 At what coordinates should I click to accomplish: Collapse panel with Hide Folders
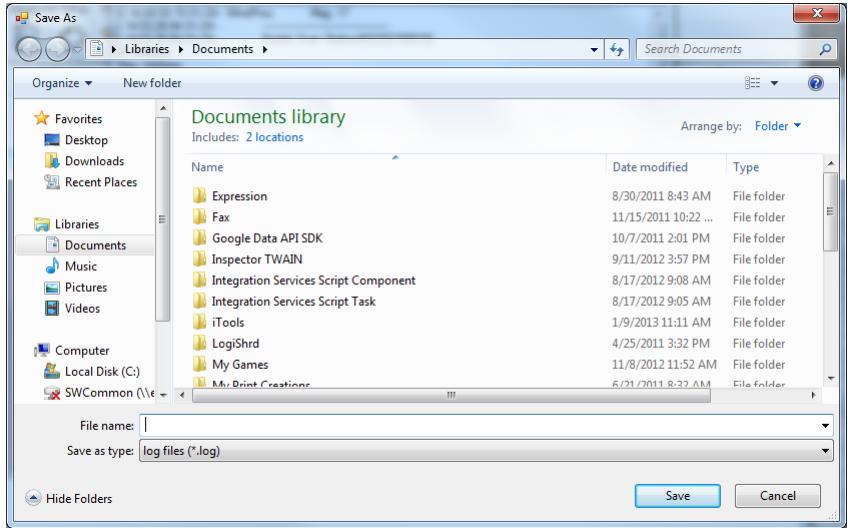(69, 498)
